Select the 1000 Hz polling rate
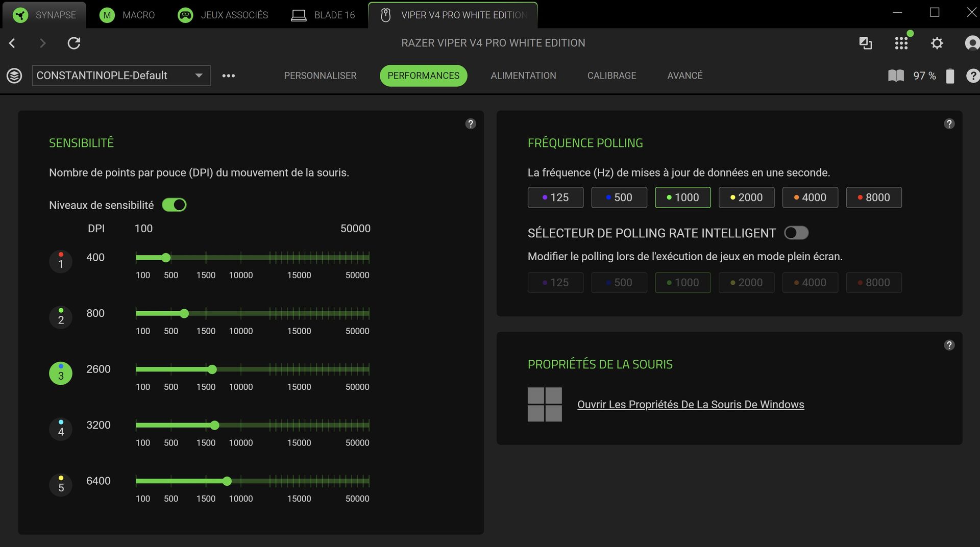980x547 pixels. pyautogui.click(x=683, y=197)
